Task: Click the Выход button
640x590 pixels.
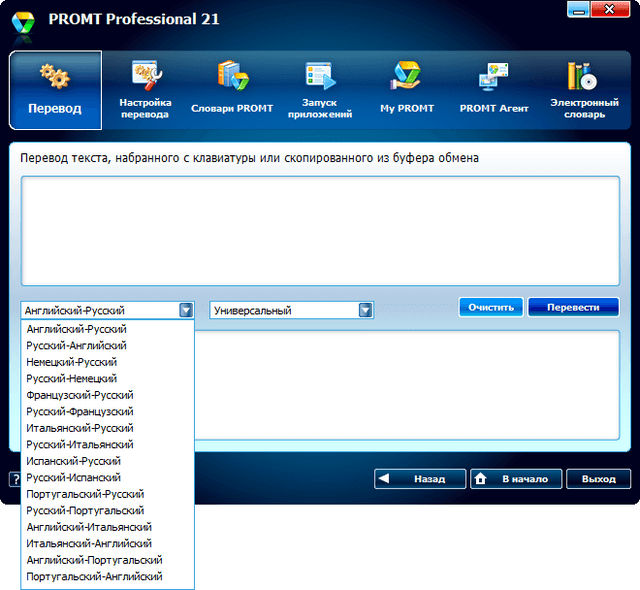Action: coord(599,479)
